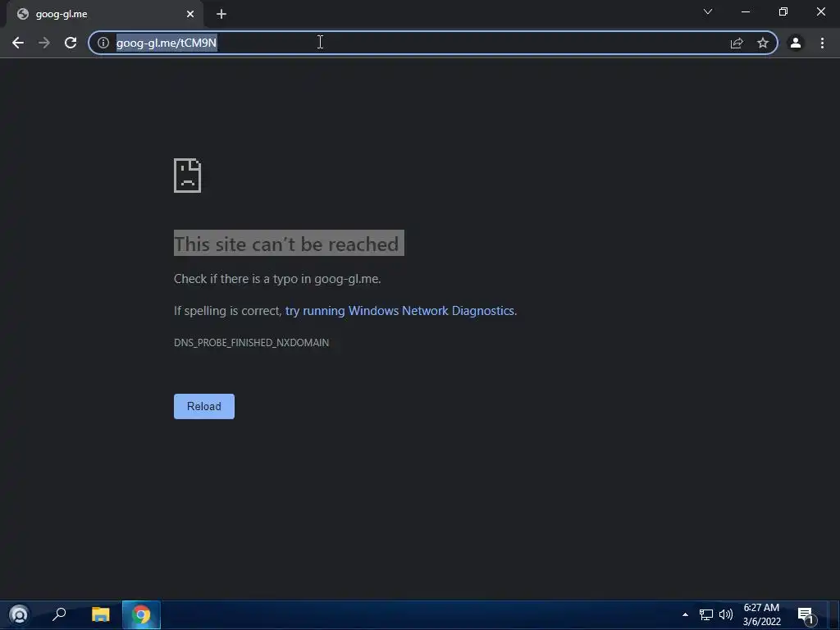
Task: Click the sad page error icon
Action: (188, 176)
